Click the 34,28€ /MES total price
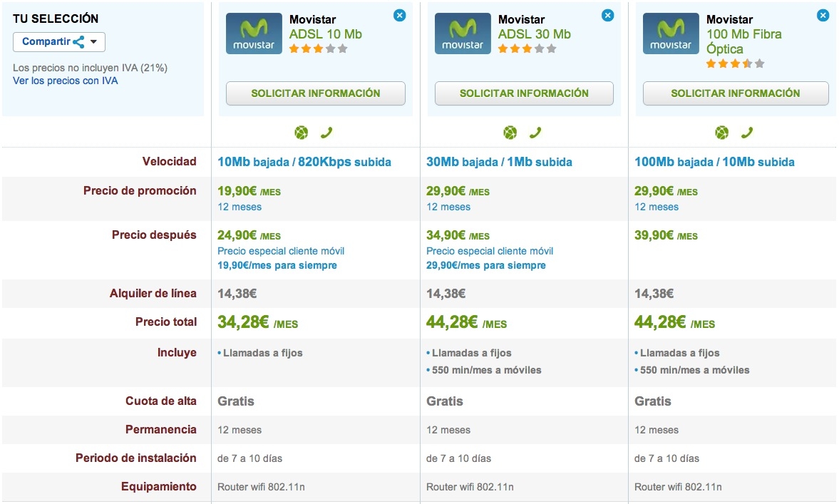 click(x=257, y=322)
